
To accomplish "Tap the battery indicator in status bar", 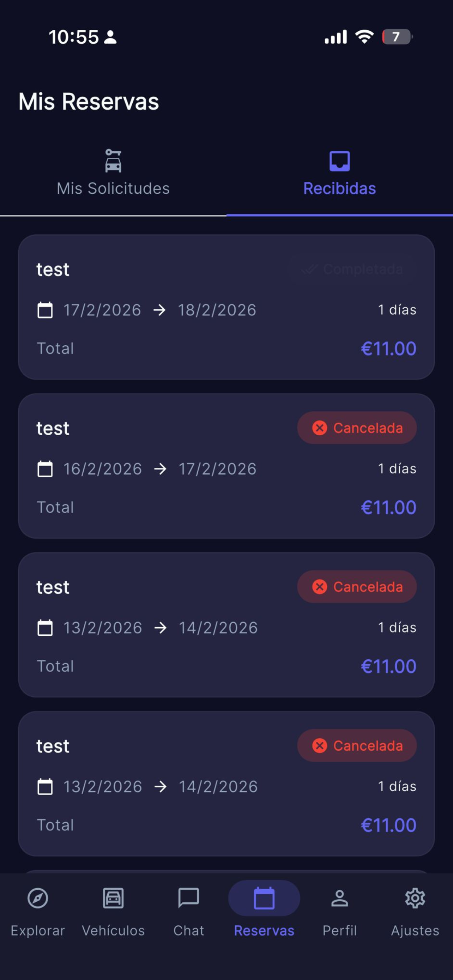I will [x=396, y=37].
